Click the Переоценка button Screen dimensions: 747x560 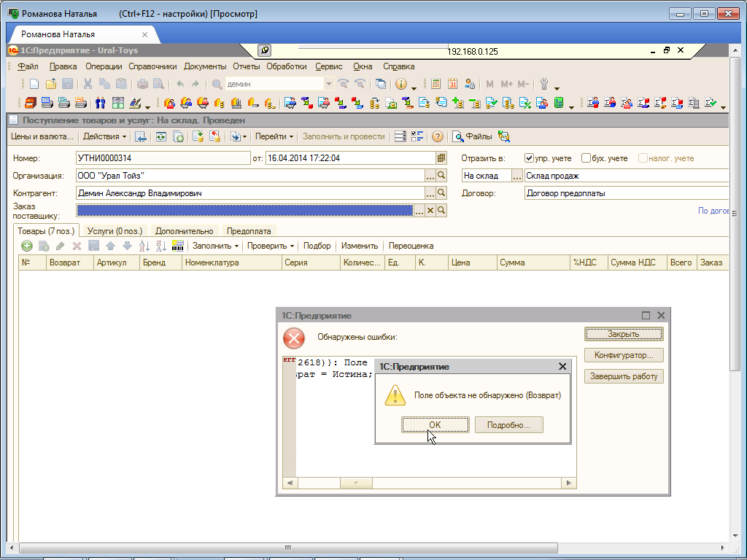[411, 246]
